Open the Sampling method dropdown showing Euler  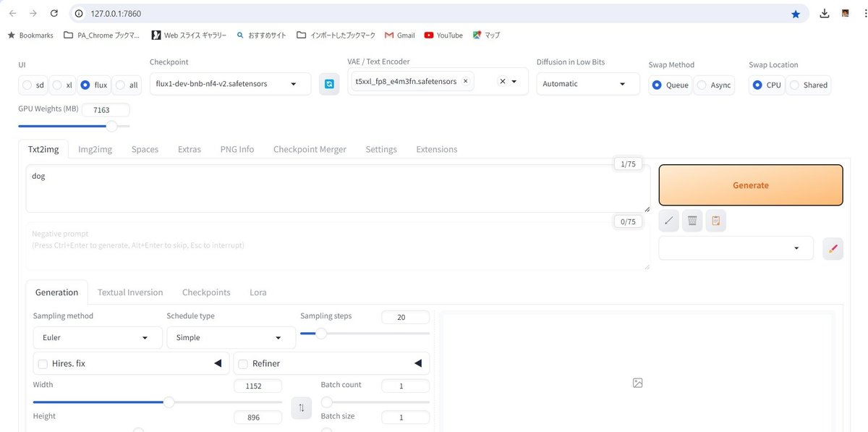[x=97, y=337]
